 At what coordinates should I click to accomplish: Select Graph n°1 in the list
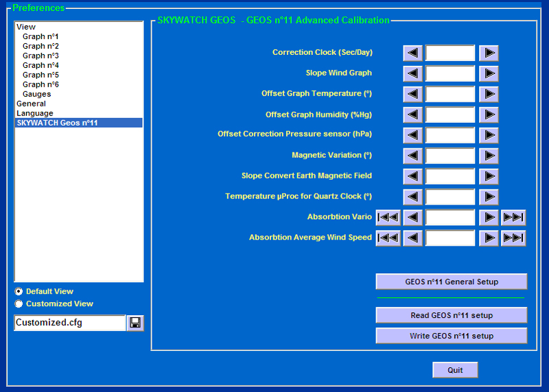pyautogui.click(x=40, y=36)
